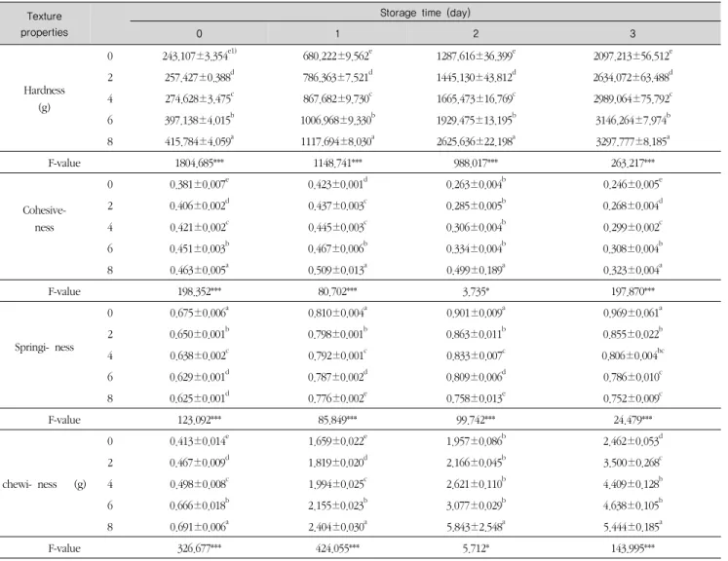
Task: Click hardness F-value 1148.741***
Action: (x=337, y=163)
